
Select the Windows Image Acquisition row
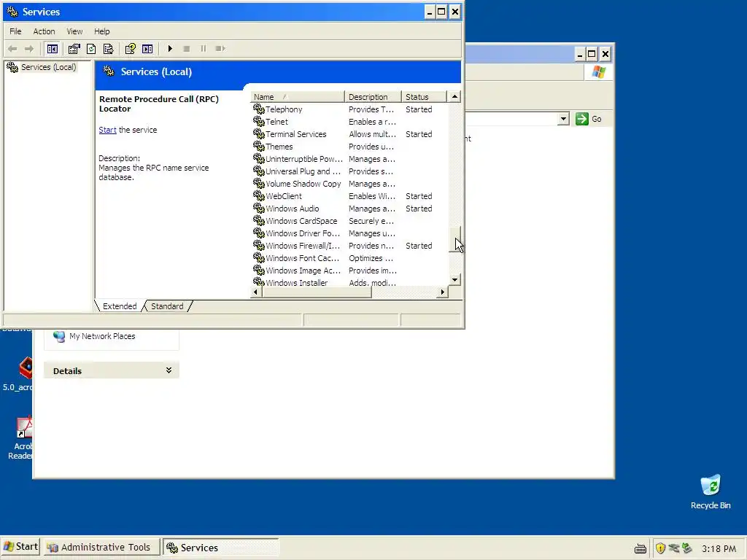coord(350,270)
